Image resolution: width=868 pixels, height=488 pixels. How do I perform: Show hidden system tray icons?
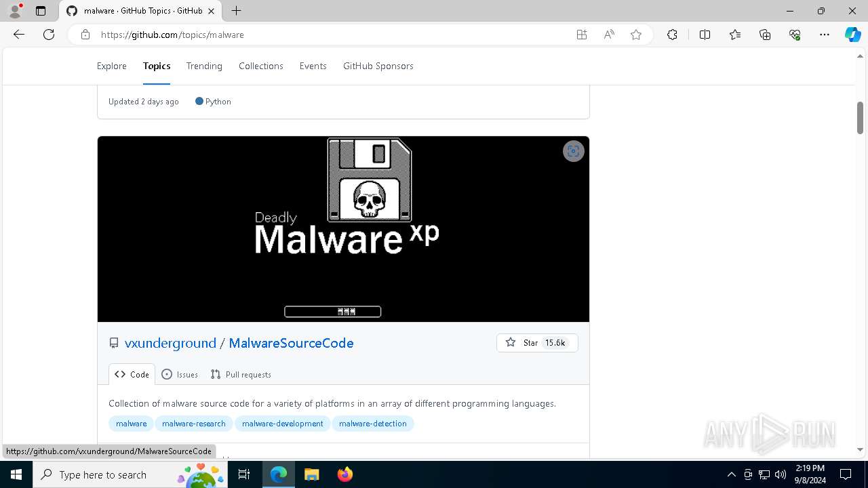[x=731, y=474]
